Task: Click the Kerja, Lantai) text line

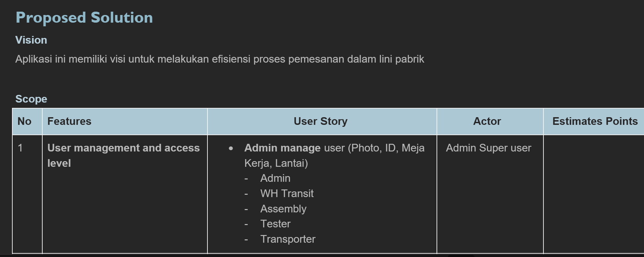Action: 276,163
